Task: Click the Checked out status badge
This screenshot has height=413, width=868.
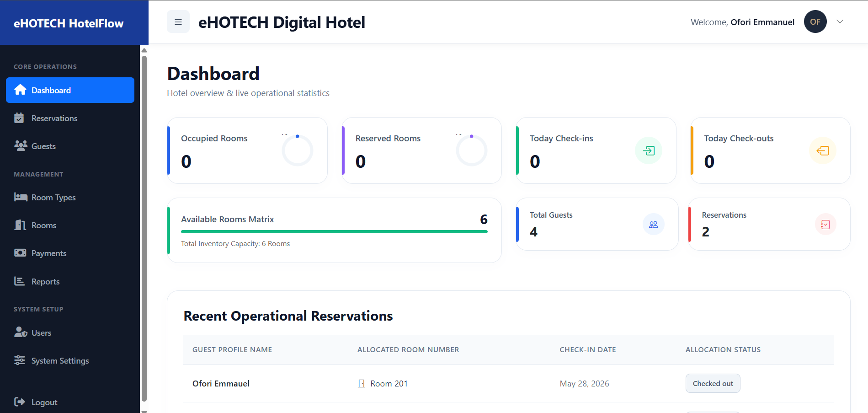Action: [x=713, y=383]
